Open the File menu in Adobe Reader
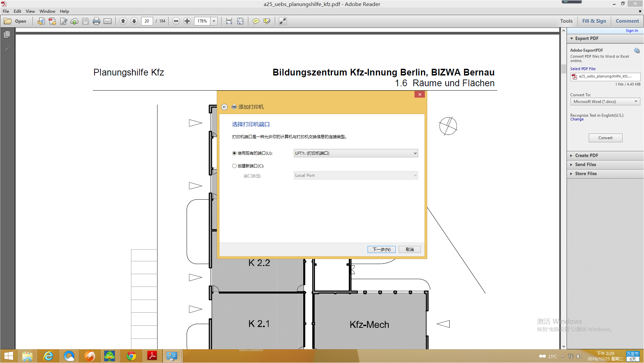This screenshot has height=363, width=644. point(6,11)
